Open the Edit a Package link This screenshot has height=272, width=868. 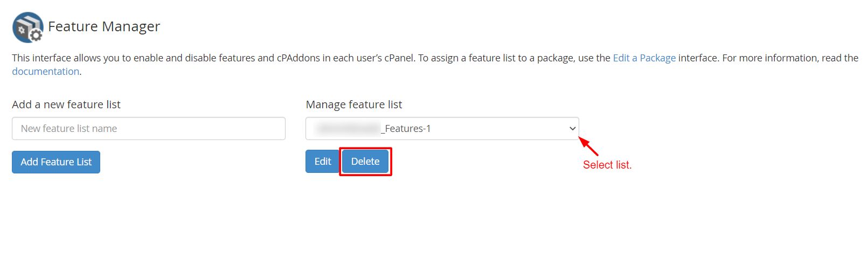tap(644, 58)
